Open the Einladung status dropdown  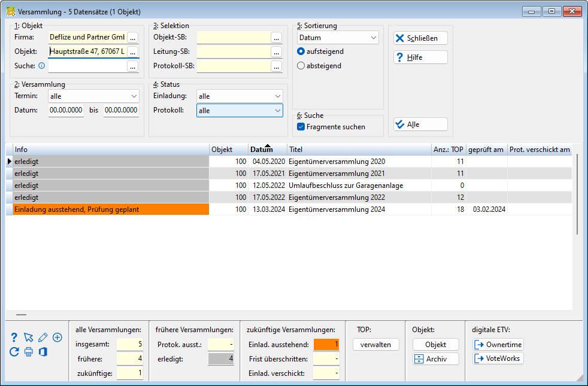(x=240, y=96)
